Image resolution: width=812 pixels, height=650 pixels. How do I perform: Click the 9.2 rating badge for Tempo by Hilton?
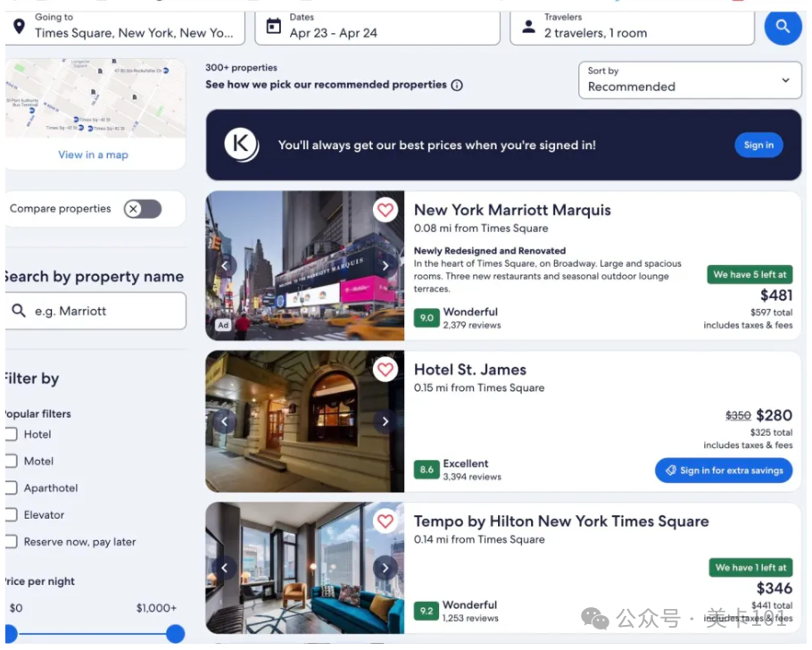[427, 611]
